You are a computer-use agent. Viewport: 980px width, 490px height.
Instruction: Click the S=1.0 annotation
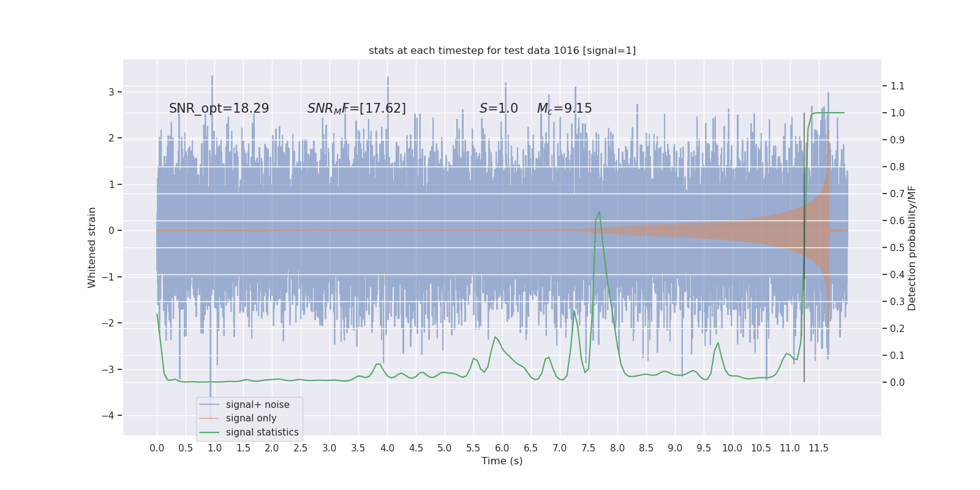coord(499,108)
